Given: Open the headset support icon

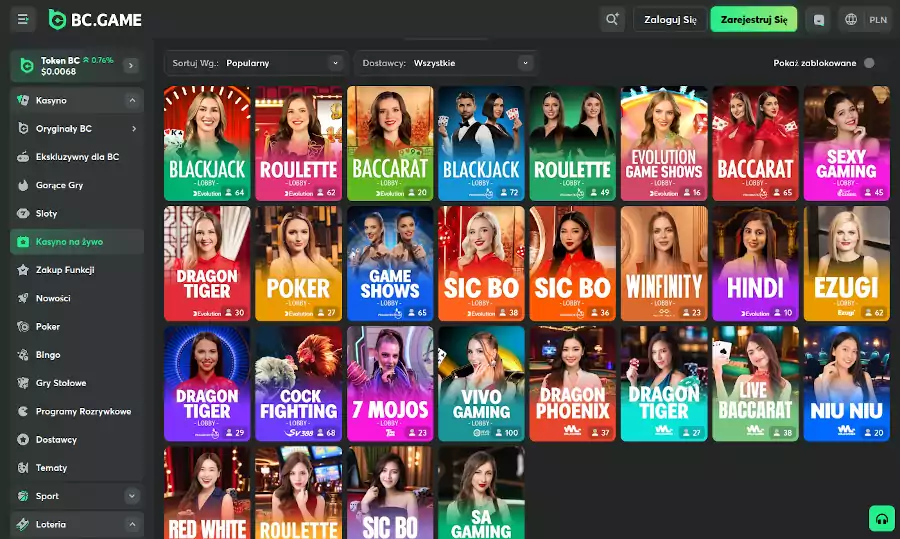Looking at the screenshot, I should tap(881, 518).
